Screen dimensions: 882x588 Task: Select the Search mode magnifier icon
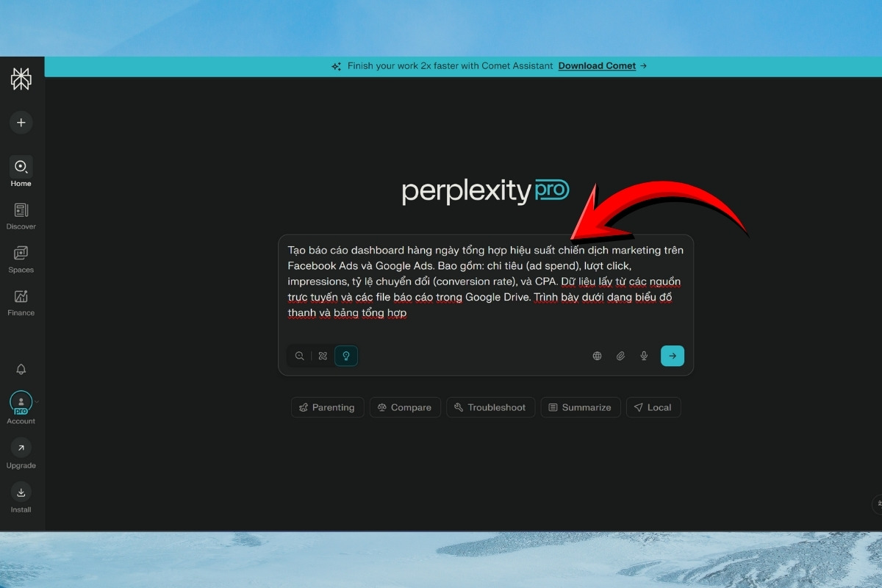click(x=299, y=356)
